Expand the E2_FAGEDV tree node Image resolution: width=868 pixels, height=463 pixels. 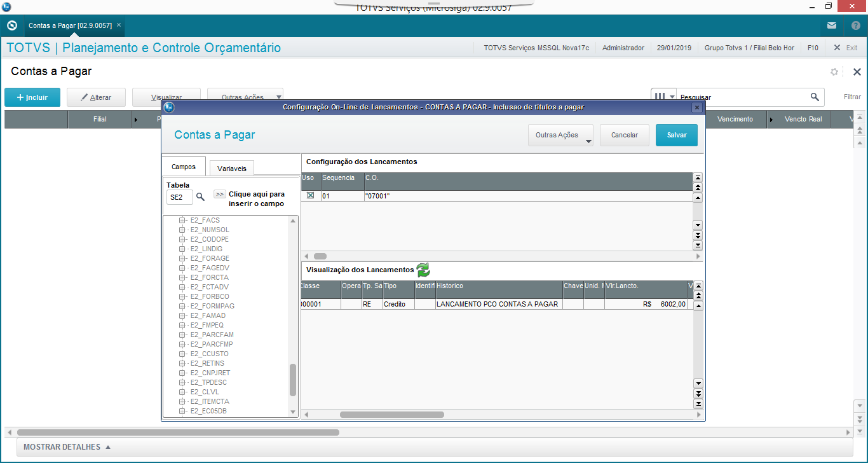click(x=182, y=268)
